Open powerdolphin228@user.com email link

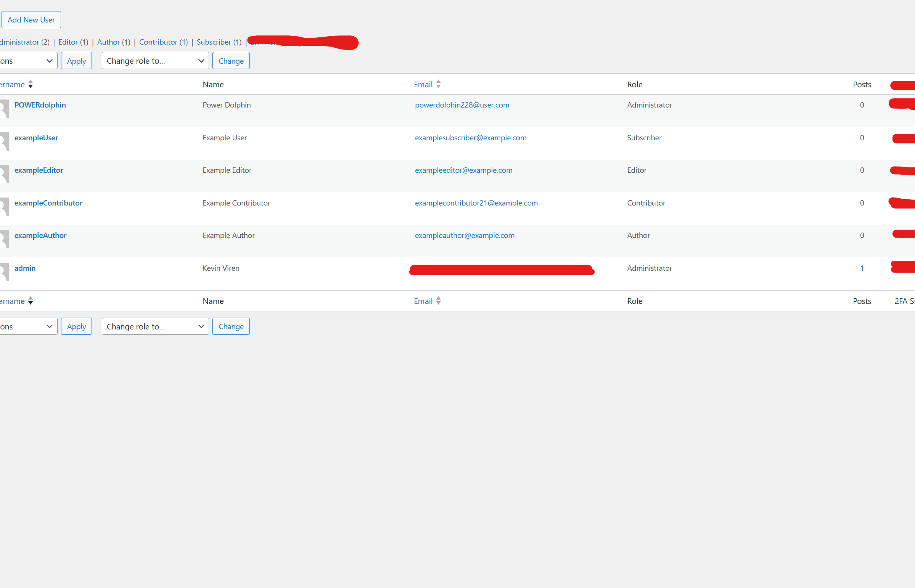(x=462, y=105)
